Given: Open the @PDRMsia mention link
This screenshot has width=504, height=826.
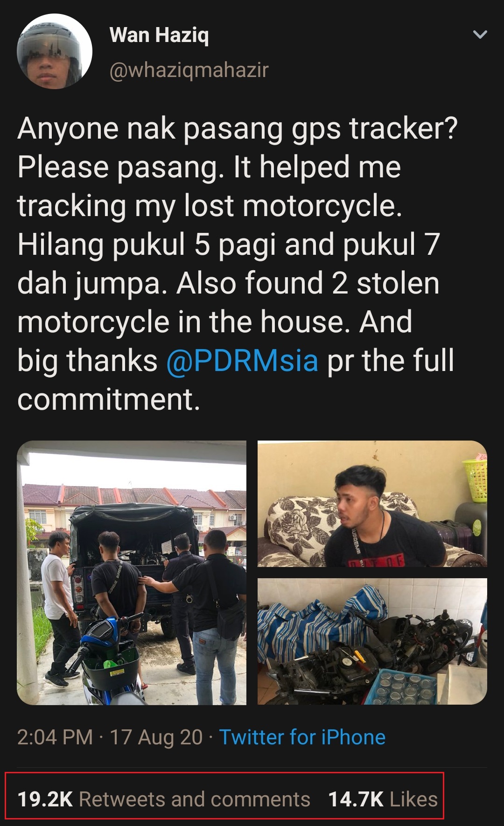Looking at the screenshot, I should tap(242, 361).
